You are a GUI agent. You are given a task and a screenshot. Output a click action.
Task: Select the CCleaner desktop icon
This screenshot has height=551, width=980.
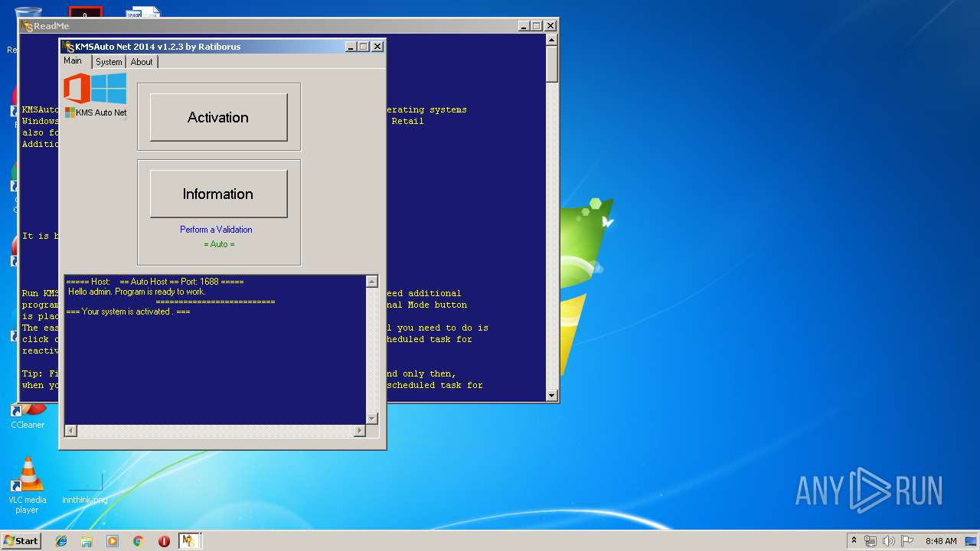(28, 417)
